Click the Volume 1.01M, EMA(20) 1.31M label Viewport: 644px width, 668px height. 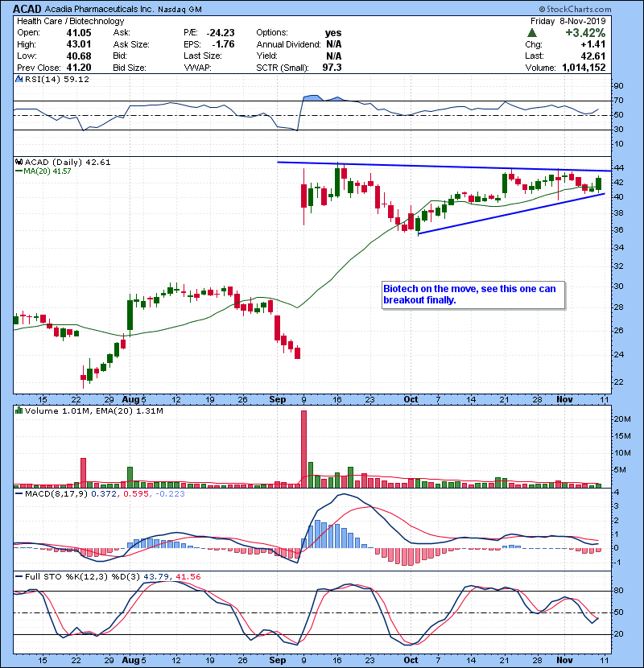click(x=93, y=411)
